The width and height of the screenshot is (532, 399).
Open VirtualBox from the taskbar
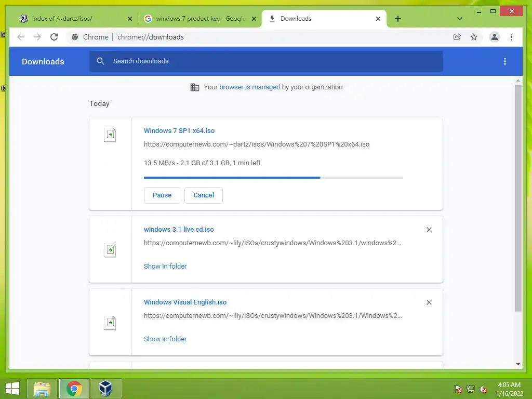click(106, 389)
